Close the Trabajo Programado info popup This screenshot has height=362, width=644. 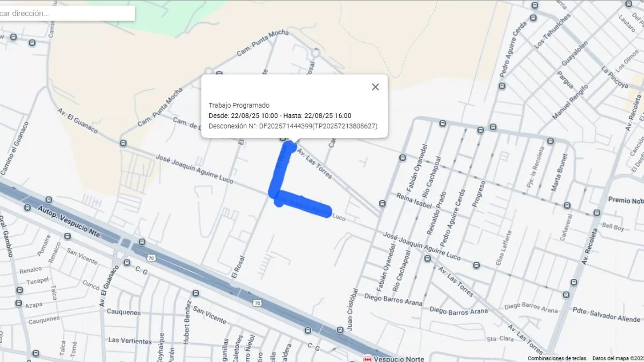(375, 87)
